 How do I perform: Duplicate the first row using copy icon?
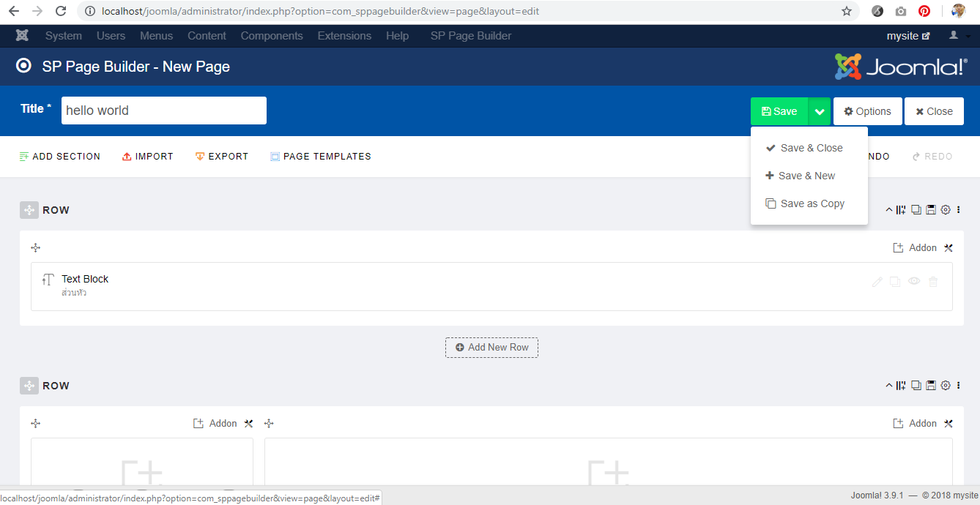point(916,210)
